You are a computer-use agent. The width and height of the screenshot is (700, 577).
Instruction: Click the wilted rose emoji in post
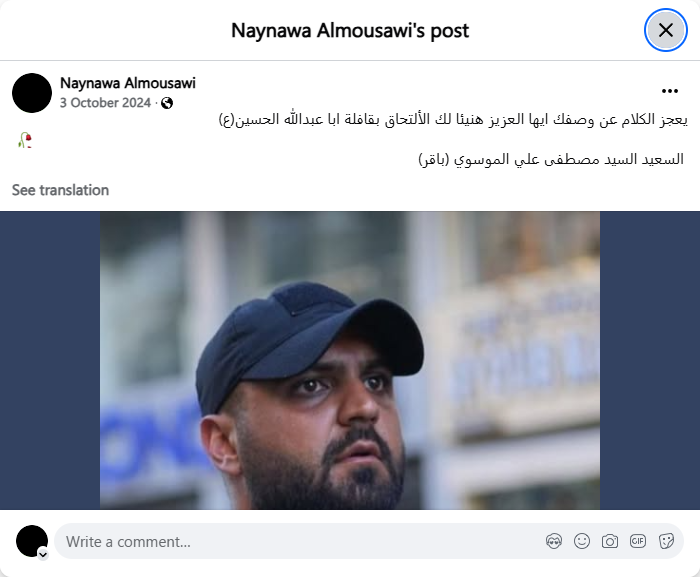25,140
